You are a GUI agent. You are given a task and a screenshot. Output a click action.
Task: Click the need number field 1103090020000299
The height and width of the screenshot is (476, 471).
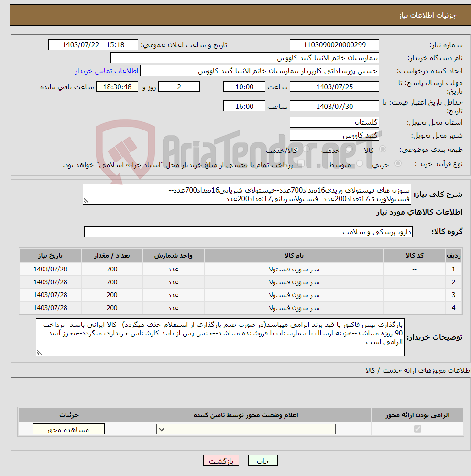(x=334, y=44)
